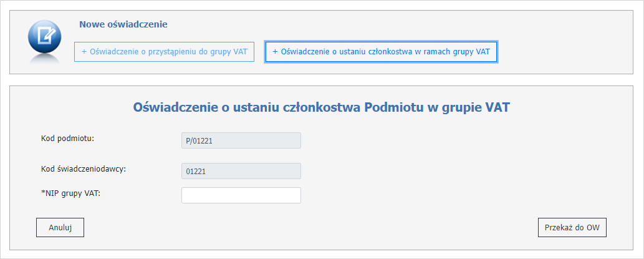This screenshot has height=259, width=644.
Task: Click the P/01221 value text
Action: pyautogui.click(x=199, y=141)
